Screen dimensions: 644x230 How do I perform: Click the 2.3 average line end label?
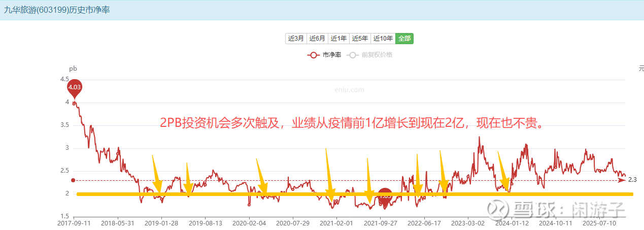(632, 180)
